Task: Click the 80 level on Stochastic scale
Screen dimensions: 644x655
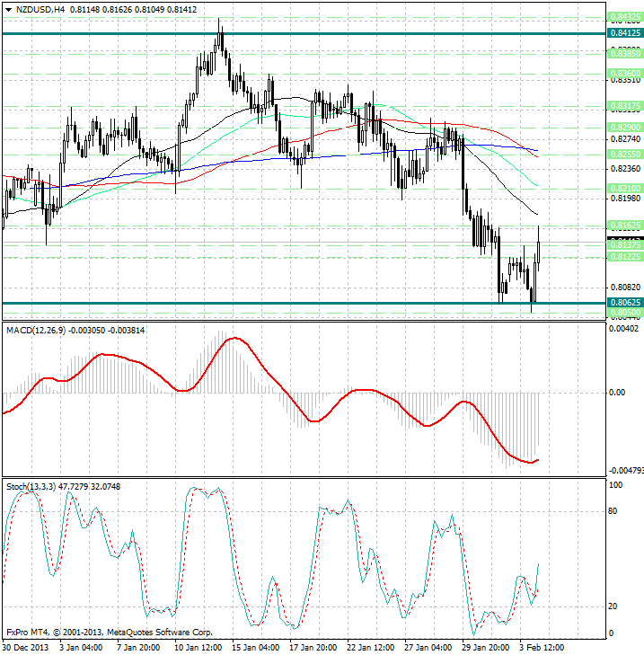Action: [613, 511]
